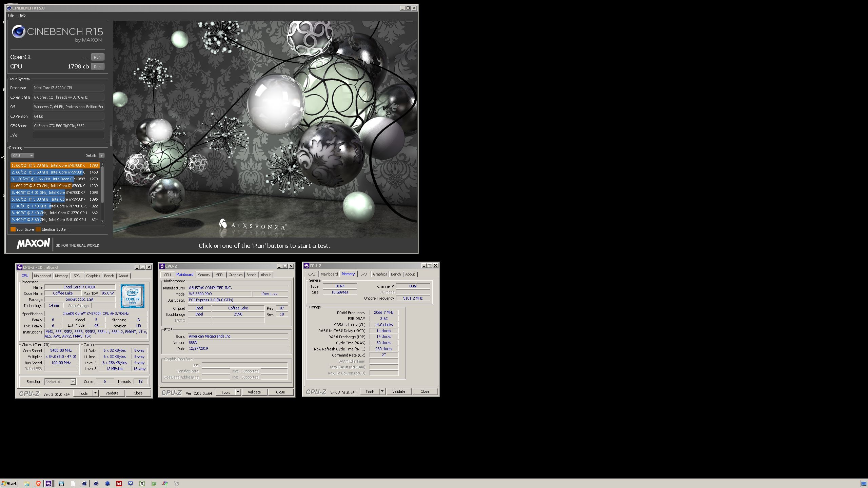This screenshot has height=488, width=868.
Task: Click Validate in CPU-Z Mainboard window
Action: pos(254,392)
